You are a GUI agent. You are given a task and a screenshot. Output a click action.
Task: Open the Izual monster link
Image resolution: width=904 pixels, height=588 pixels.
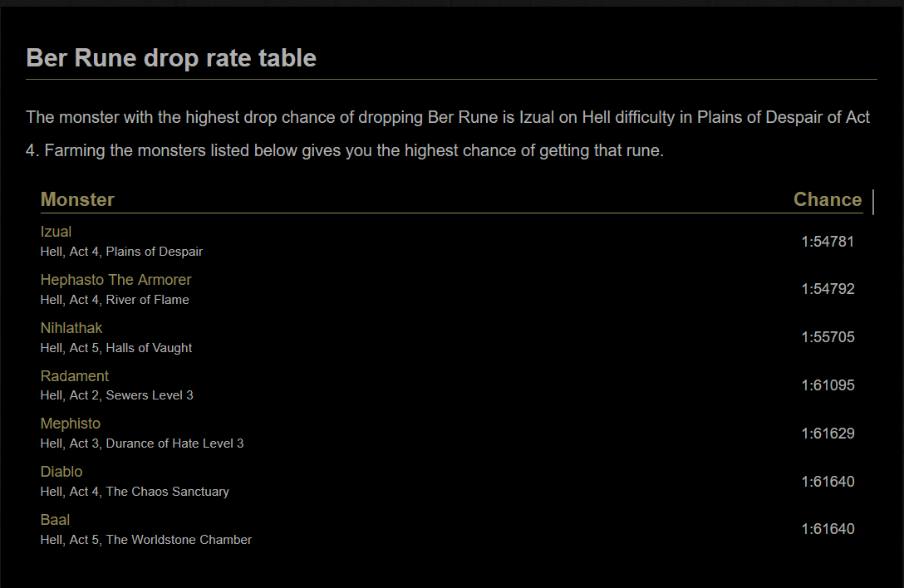pyautogui.click(x=56, y=232)
